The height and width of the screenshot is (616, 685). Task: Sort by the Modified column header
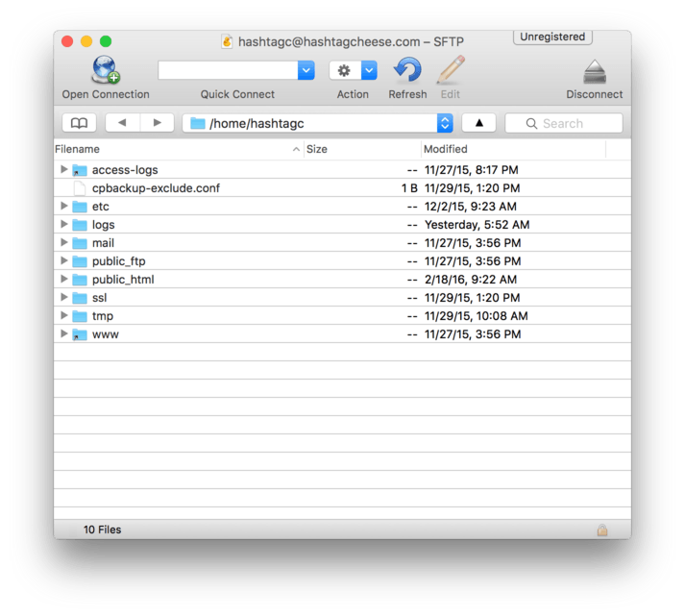click(x=514, y=149)
